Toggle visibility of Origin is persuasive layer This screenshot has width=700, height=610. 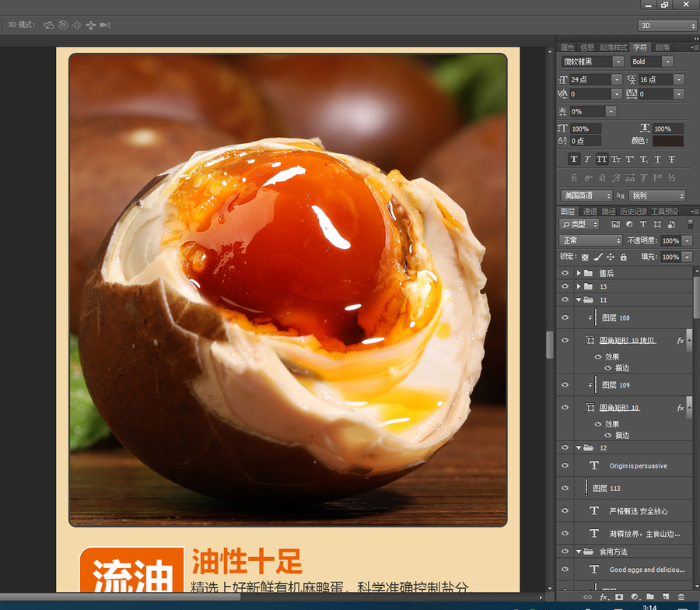click(565, 465)
